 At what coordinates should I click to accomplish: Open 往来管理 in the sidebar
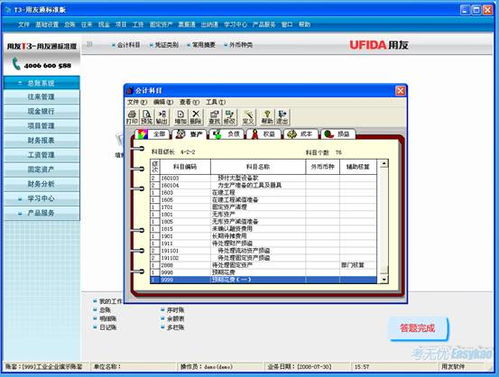tap(41, 97)
